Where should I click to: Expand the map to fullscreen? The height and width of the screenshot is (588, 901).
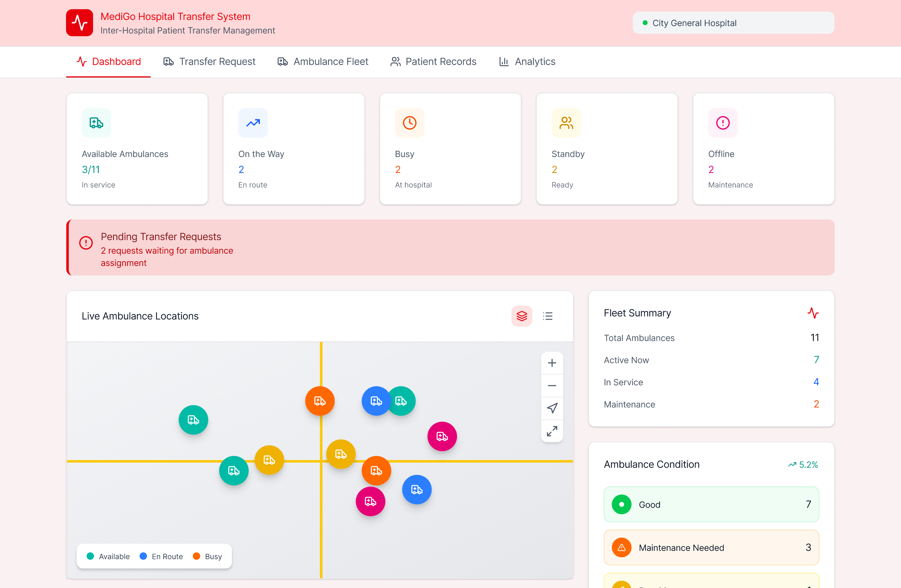(552, 431)
